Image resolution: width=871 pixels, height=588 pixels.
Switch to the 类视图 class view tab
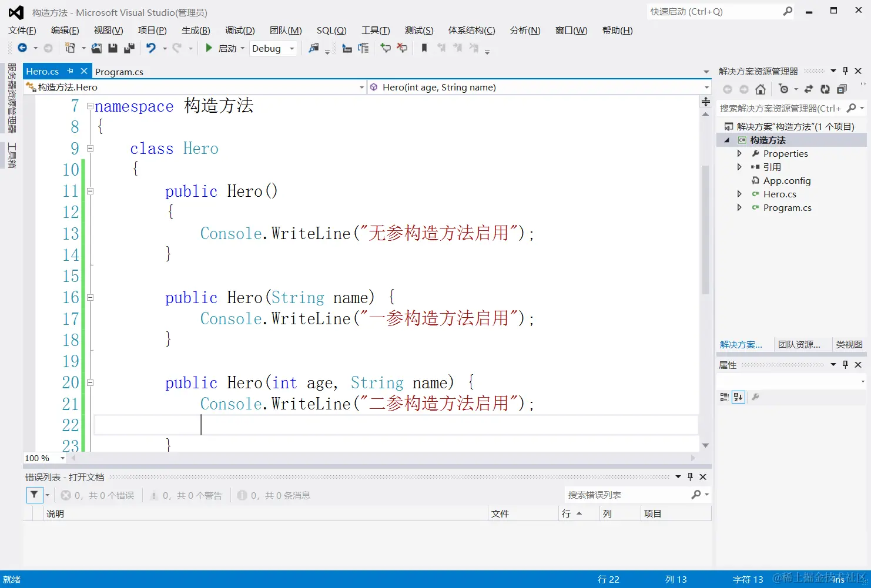849,344
